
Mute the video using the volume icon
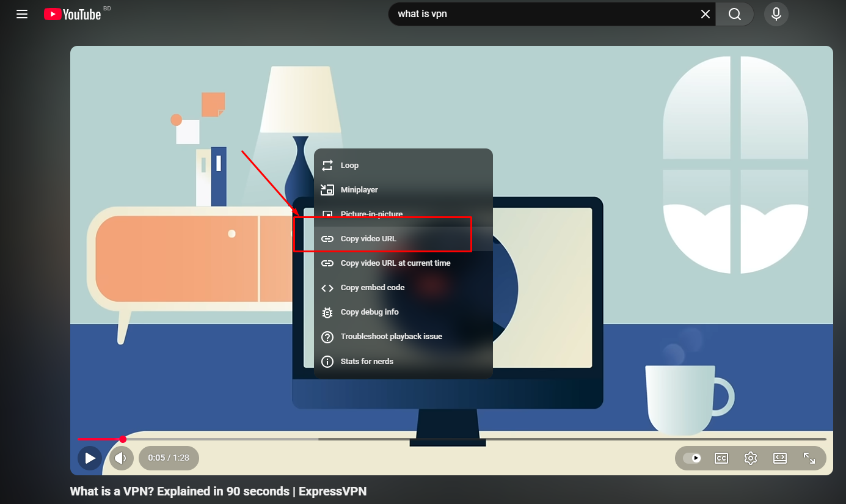(x=121, y=458)
